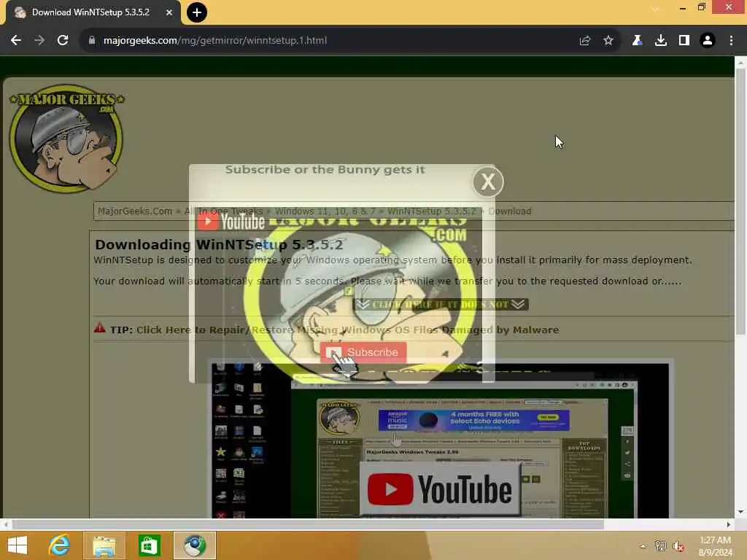Open the YouTube logo in popup
Viewport: 747px width, 560px height.
[x=231, y=222]
